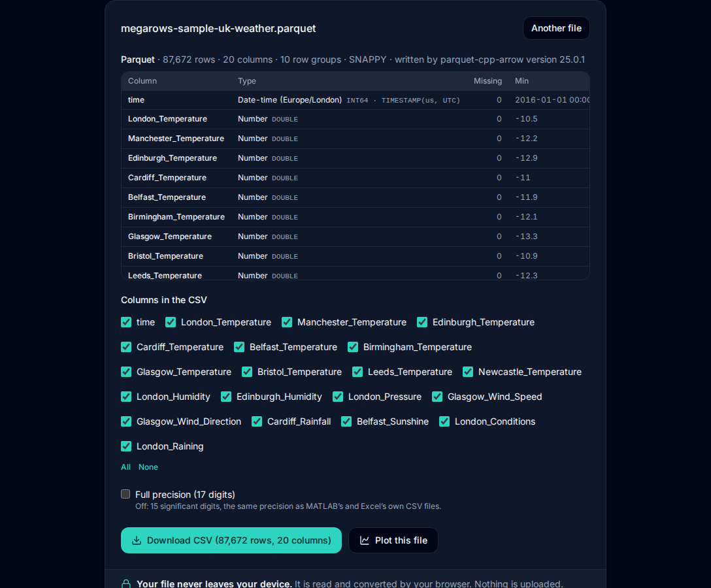Screen dimensions: 711x588
Task: Uncheck London_Temperature column checkbox
Action: tap(171, 322)
